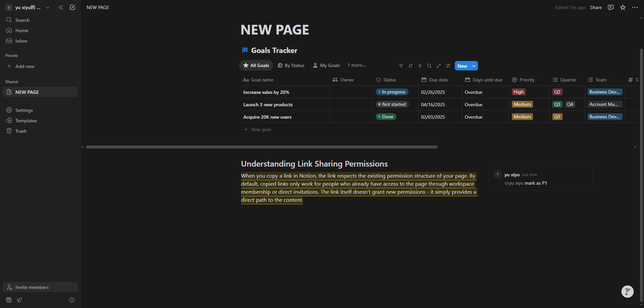644x308 pixels.
Task: Open the Team column header menu
Action: point(605,80)
